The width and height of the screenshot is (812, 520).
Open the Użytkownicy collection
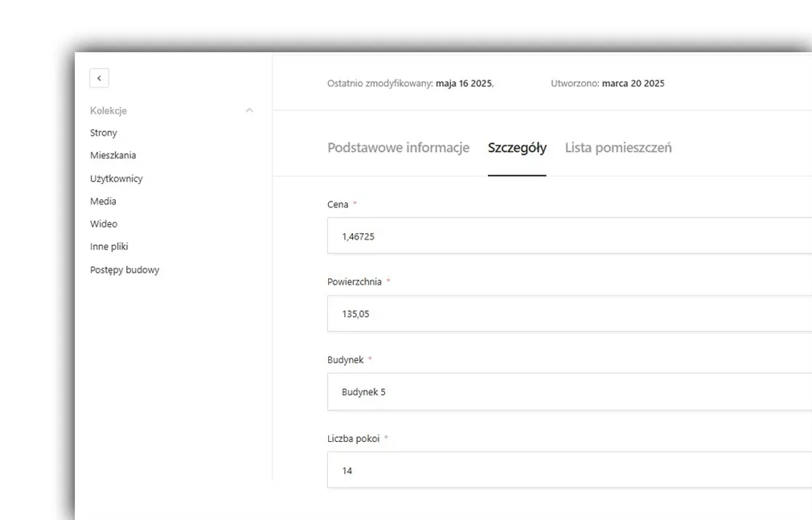point(116,178)
